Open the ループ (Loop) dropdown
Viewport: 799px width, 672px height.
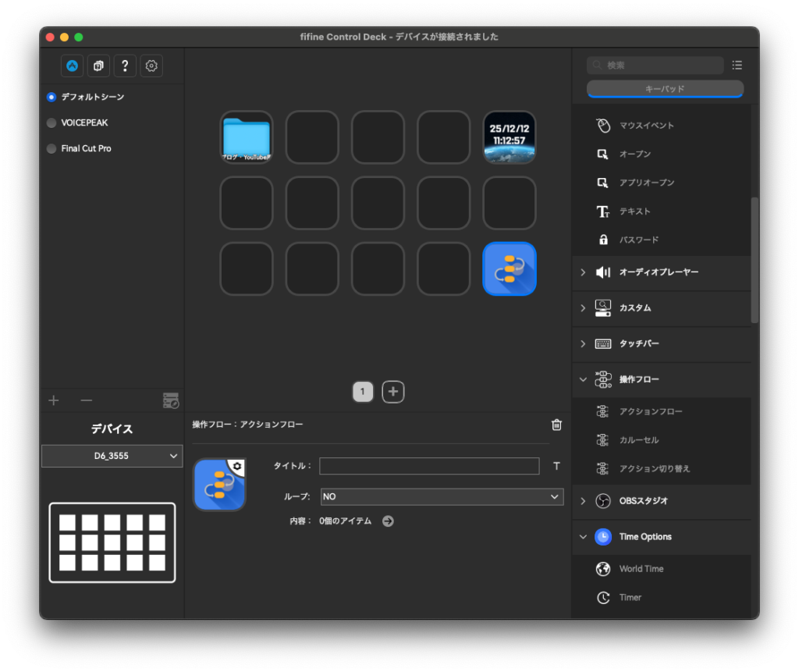click(442, 496)
